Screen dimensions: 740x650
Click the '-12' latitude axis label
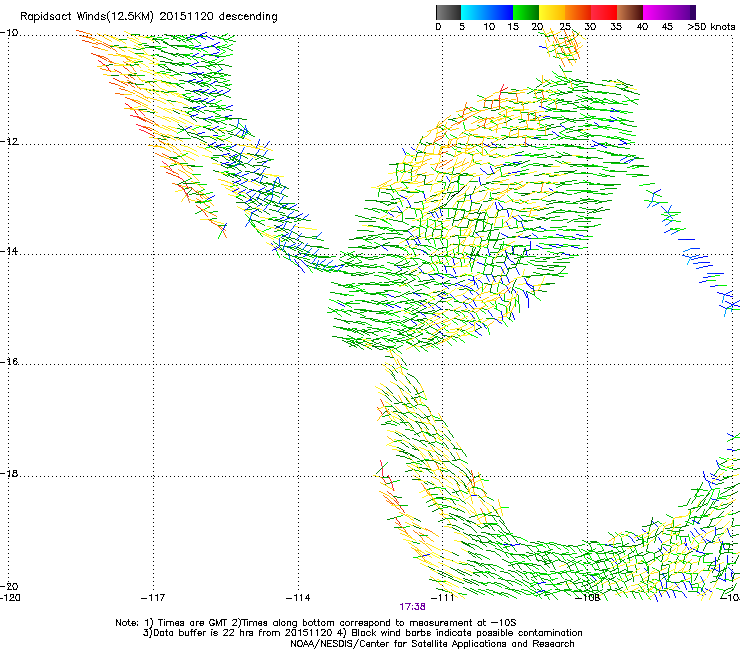[x=9, y=142]
